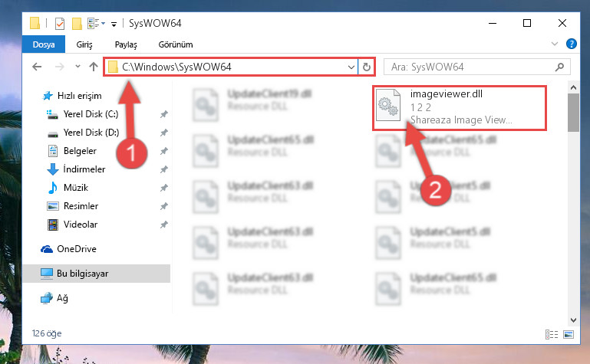This screenshot has width=590, height=364.
Task: Click the search magnifier icon
Action: point(559,67)
